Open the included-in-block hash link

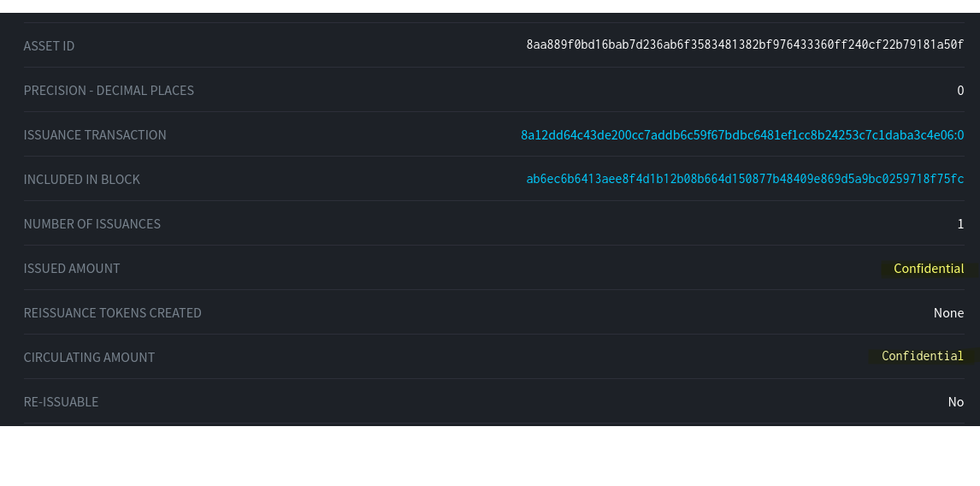coord(744,180)
